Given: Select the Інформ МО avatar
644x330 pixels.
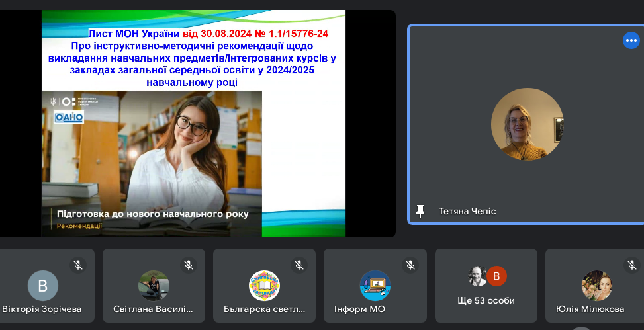Looking at the screenshot, I should click(x=375, y=286).
